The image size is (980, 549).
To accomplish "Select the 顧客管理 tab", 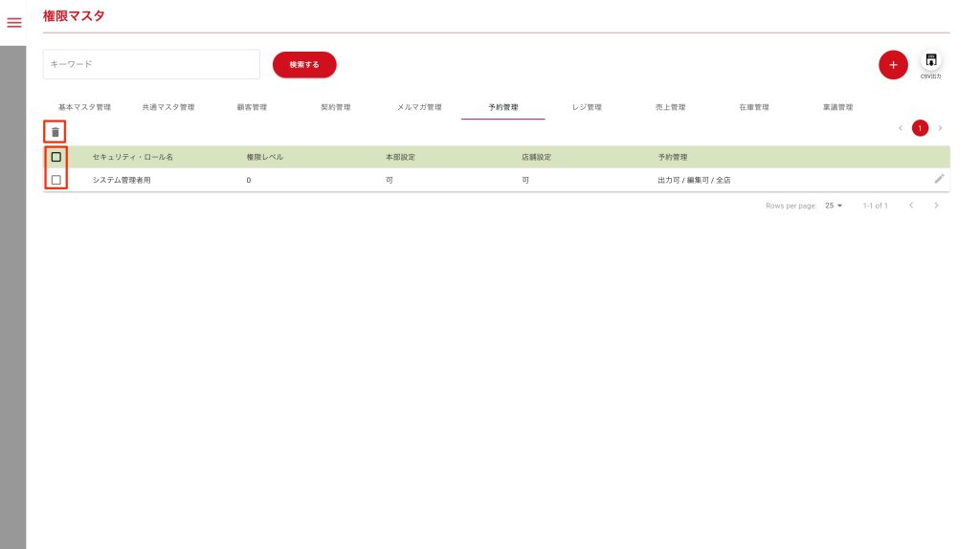I will point(252,107).
